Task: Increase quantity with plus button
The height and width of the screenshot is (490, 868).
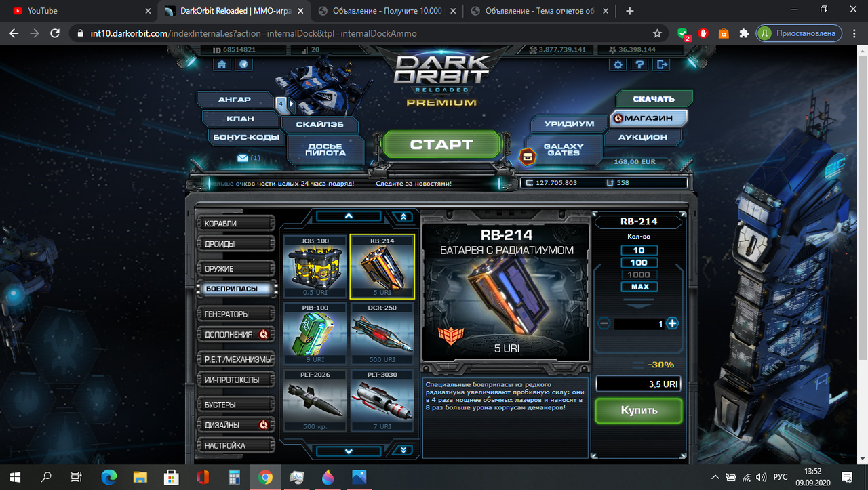Action: [x=672, y=324]
